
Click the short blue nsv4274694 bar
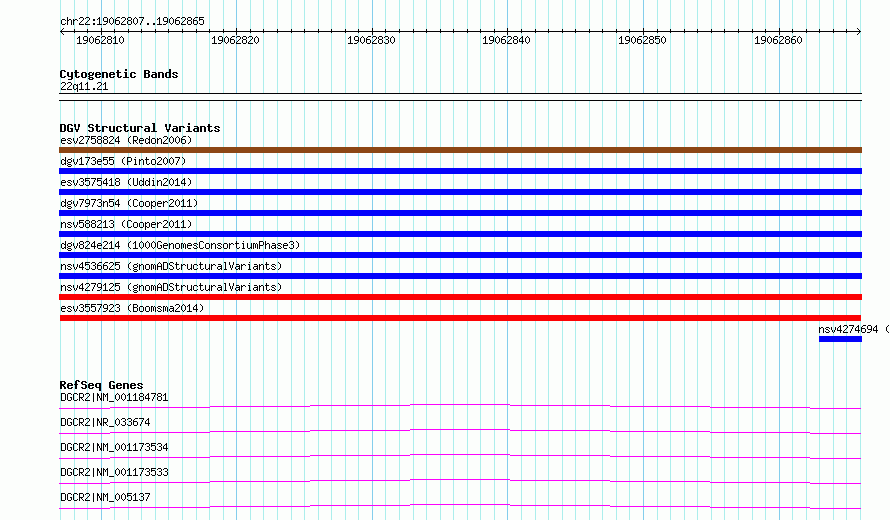tap(840, 339)
